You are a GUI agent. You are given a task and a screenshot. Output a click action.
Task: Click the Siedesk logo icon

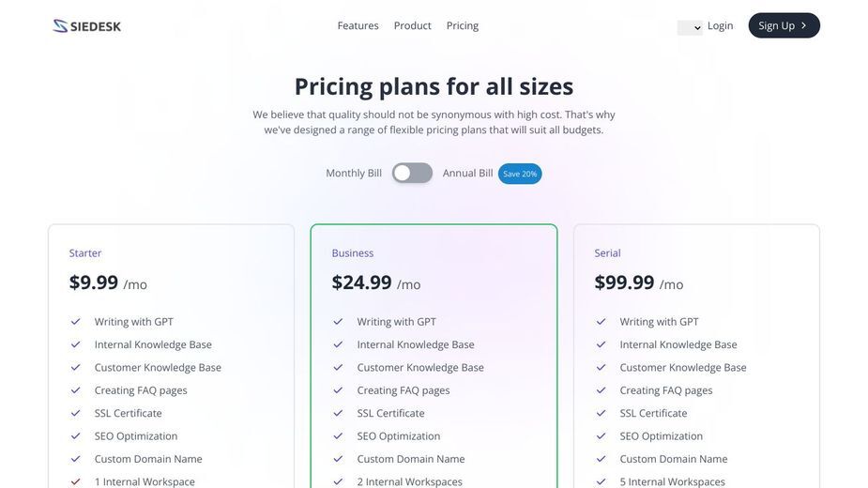point(60,25)
